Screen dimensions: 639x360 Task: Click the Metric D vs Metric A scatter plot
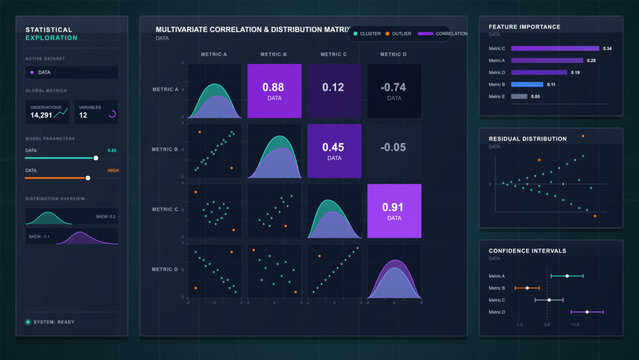[214, 271]
